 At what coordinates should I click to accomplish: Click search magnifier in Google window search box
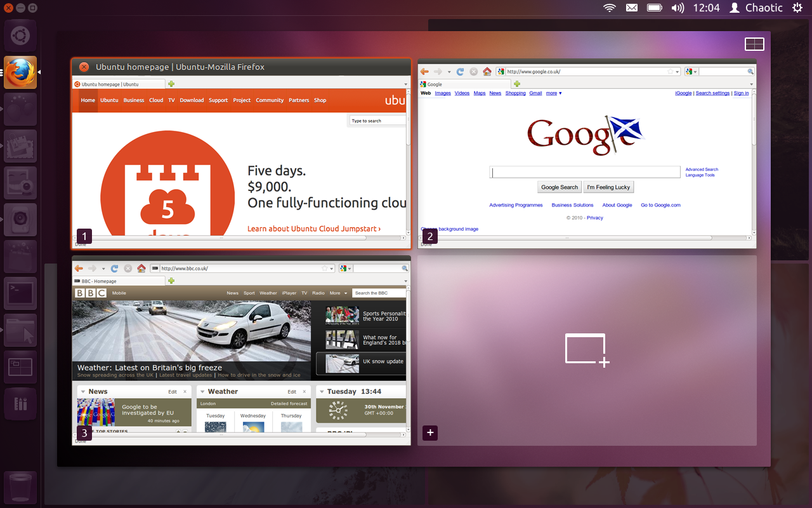point(750,72)
